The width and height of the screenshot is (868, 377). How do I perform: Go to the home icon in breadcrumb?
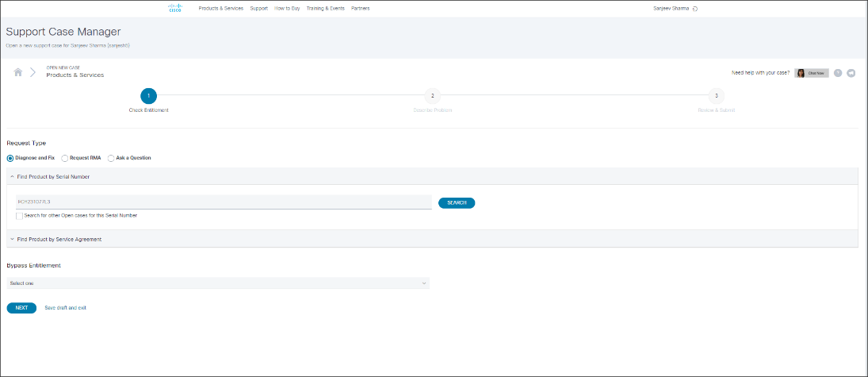[18, 72]
